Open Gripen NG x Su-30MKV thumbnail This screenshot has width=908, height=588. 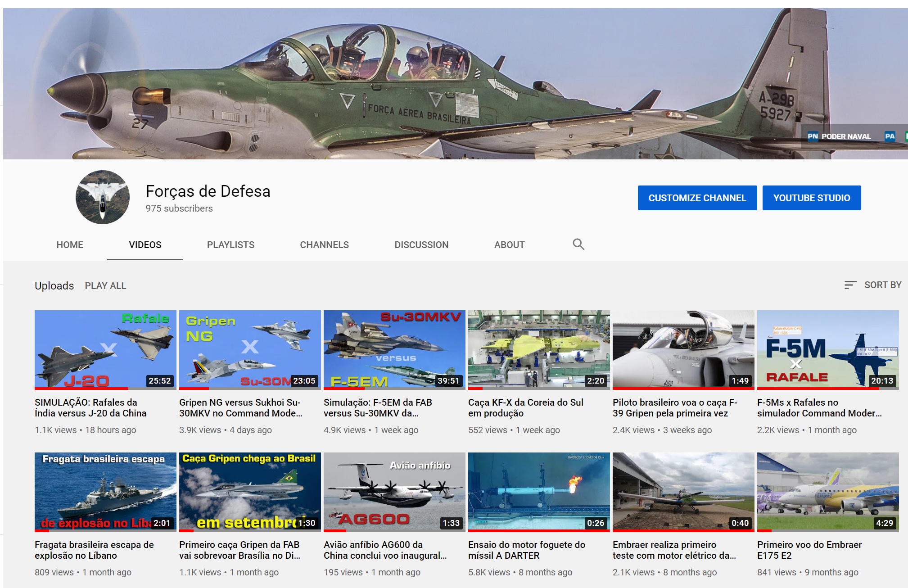[250, 350]
